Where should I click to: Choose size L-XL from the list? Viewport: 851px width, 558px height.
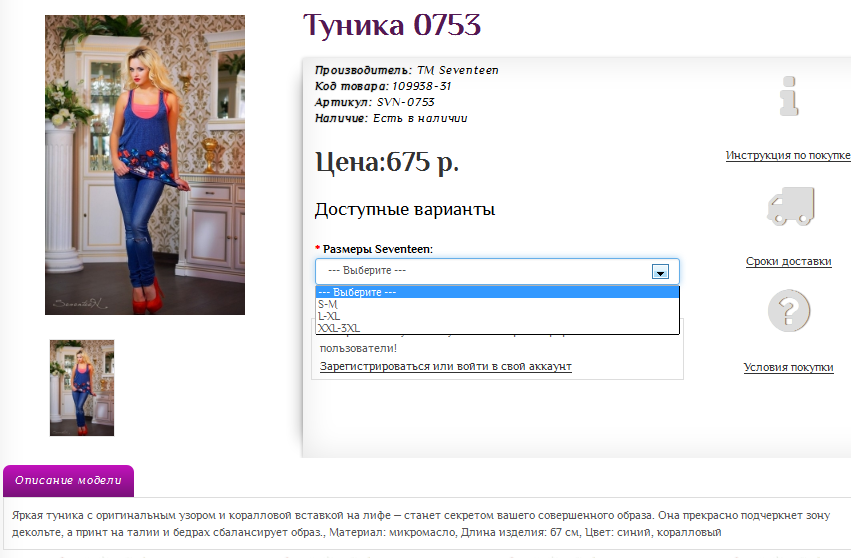coord(497,316)
